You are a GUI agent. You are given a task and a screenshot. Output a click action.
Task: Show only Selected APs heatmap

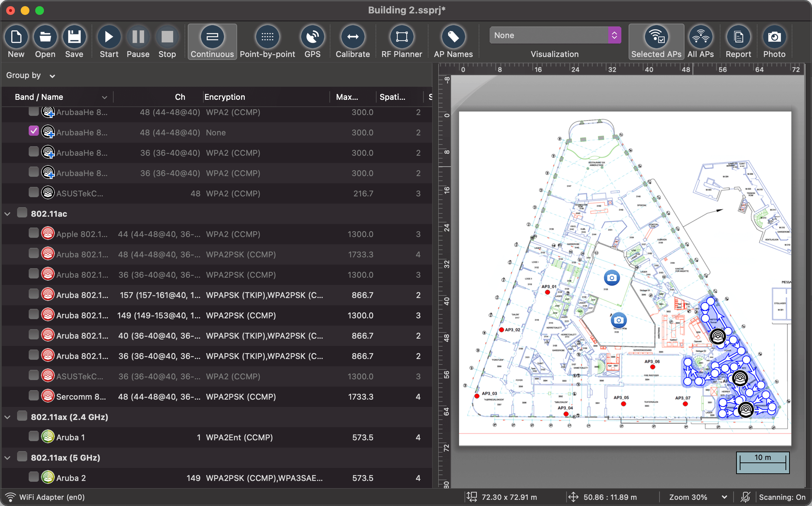(x=656, y=41)
